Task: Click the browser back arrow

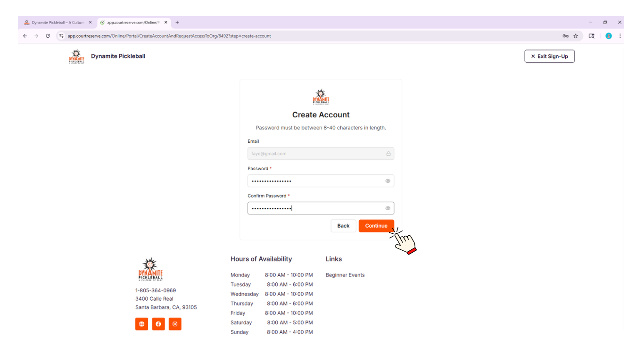Action: point(25,36)
